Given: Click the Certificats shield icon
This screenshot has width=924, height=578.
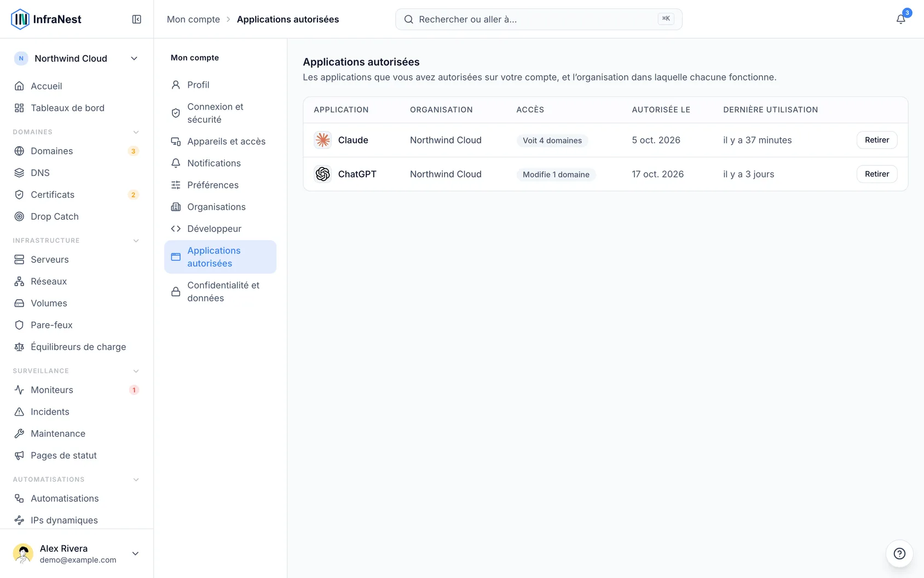Looking at the screenshot, I should (x=19, y=195).
